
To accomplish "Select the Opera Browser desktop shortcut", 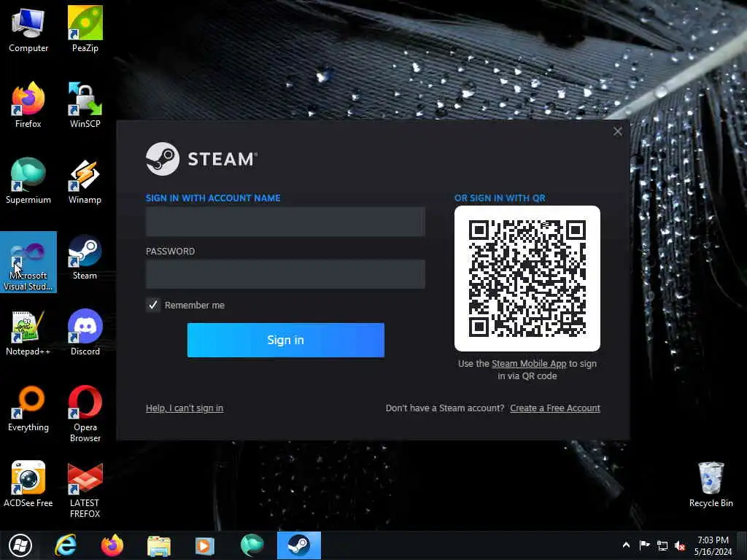I will (x=85, y=414).
